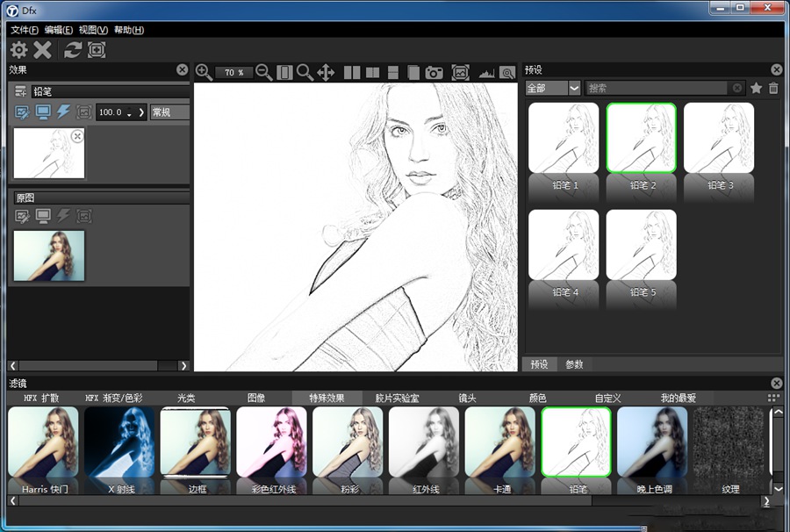Switch to the 参数 tab
Image resolution: width=790 pixels, height=532 pixels.
coord(575,363)
